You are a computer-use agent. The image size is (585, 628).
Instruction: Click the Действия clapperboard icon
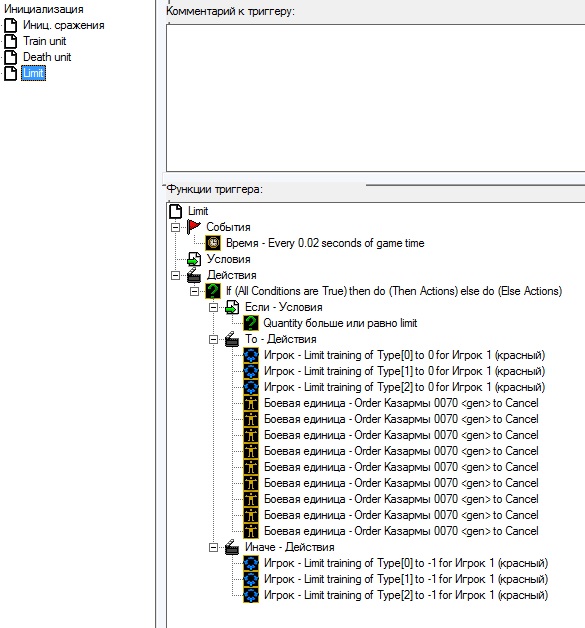click(194, 275)
